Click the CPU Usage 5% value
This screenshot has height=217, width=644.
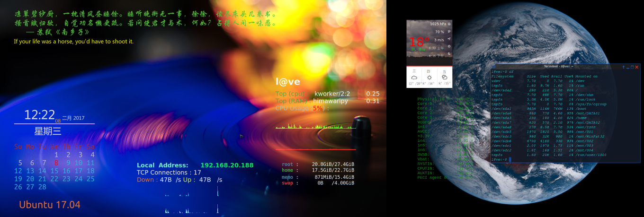click(318, 108)
